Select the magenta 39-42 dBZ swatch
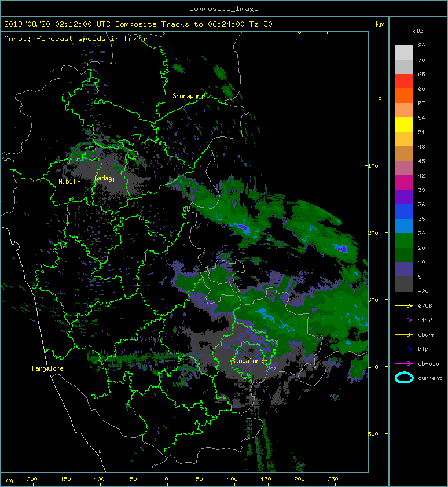 pos(404,183)
